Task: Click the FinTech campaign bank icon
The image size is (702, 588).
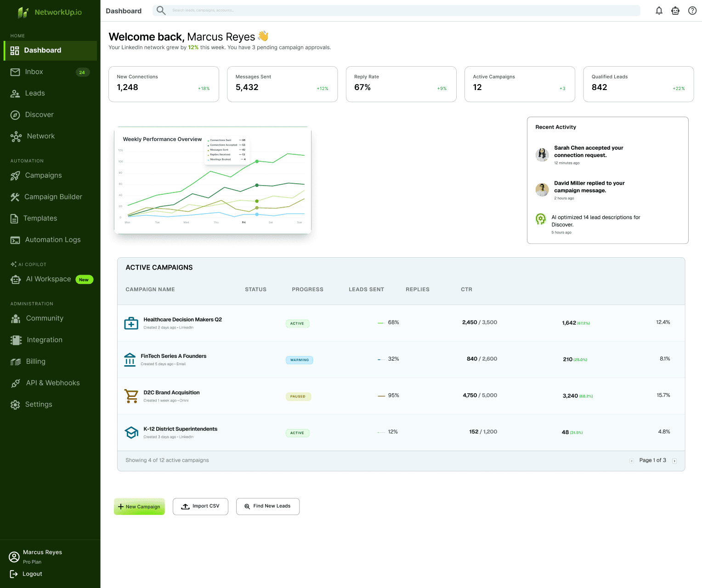Action: click(130, 360)
